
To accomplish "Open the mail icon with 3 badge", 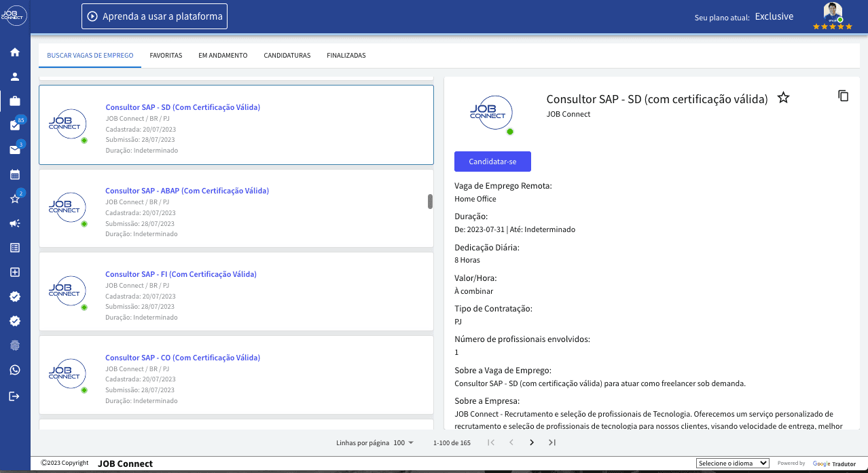I will (15, 149).
